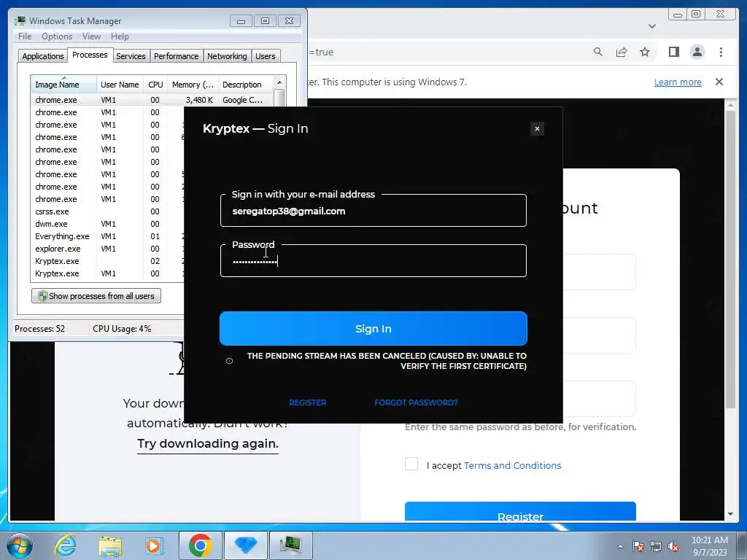This screenshot has height=560, width=747.
Task: Select the Everything.exe process row
Action: click(107, 236)
